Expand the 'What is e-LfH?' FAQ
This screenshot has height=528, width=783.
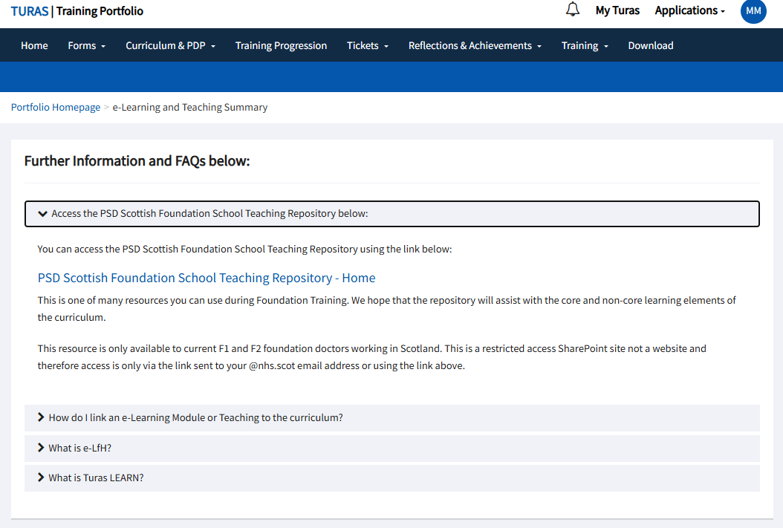(x=392, y=448)
